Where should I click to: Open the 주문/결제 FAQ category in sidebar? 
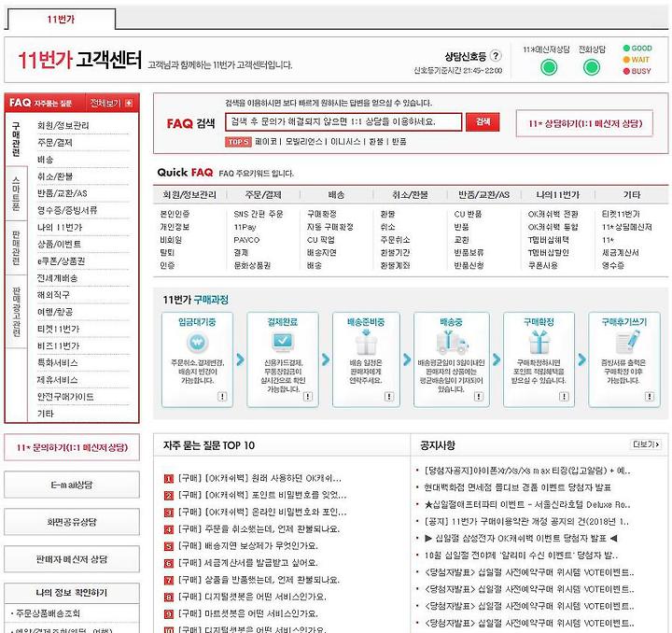[x=55, y=142]
